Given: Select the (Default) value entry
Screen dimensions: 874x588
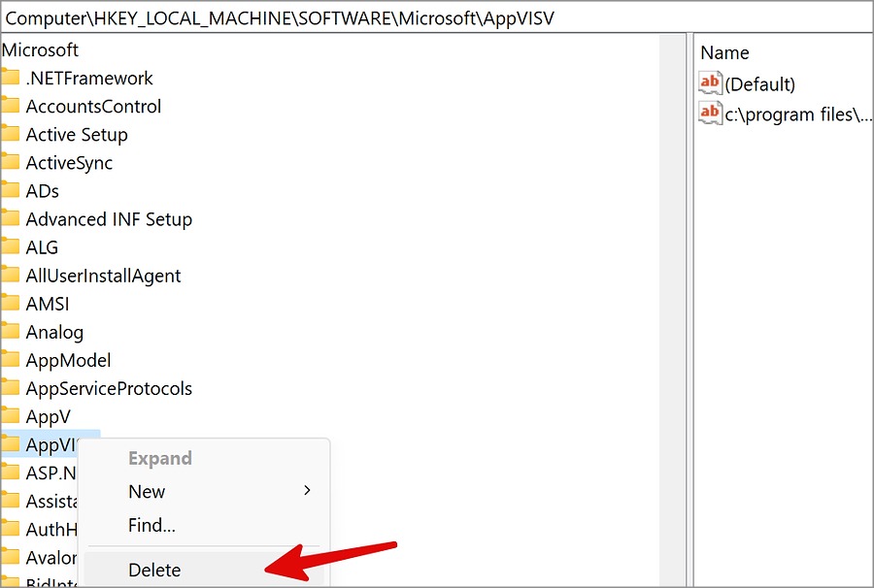Looking at the screenshot, I should pos(759,84).
